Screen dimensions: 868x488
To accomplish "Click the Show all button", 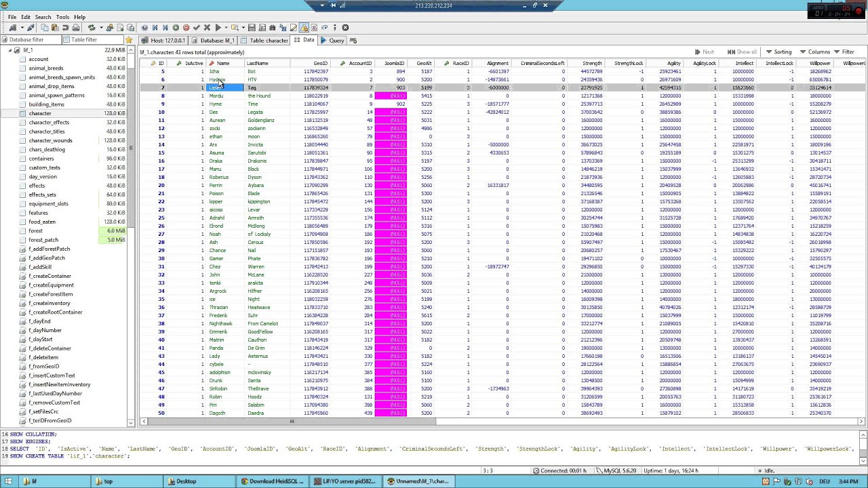I will 742,52.
